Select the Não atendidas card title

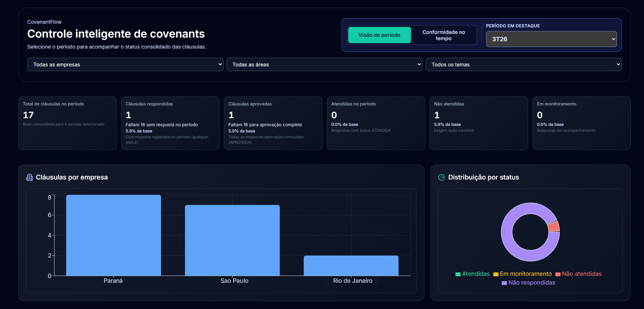(449, 104)
